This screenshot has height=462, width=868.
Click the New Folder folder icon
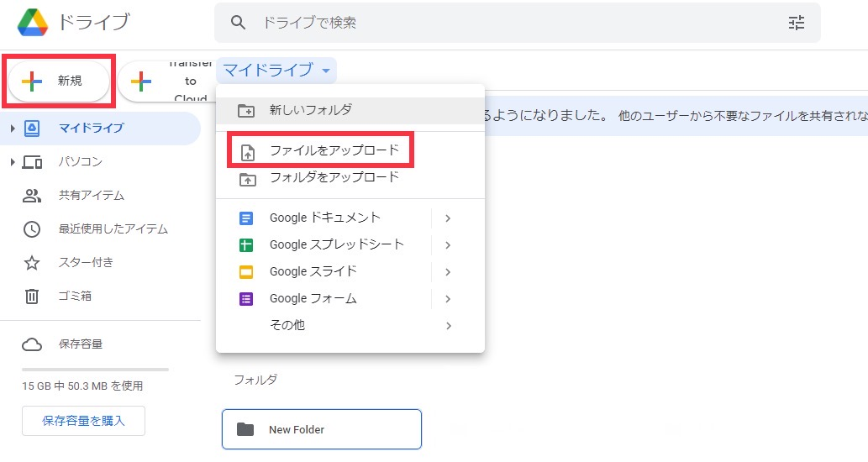[245, 429]
